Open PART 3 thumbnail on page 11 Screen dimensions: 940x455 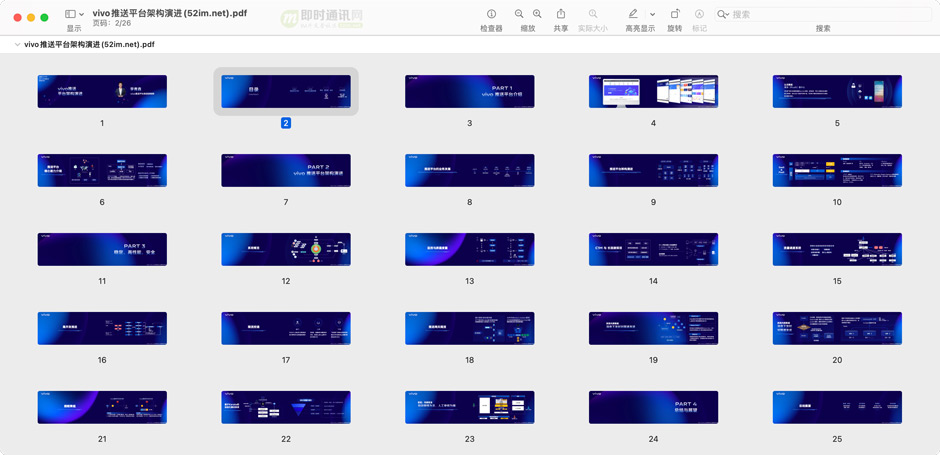pyautogui.click(x=102, y=249)
